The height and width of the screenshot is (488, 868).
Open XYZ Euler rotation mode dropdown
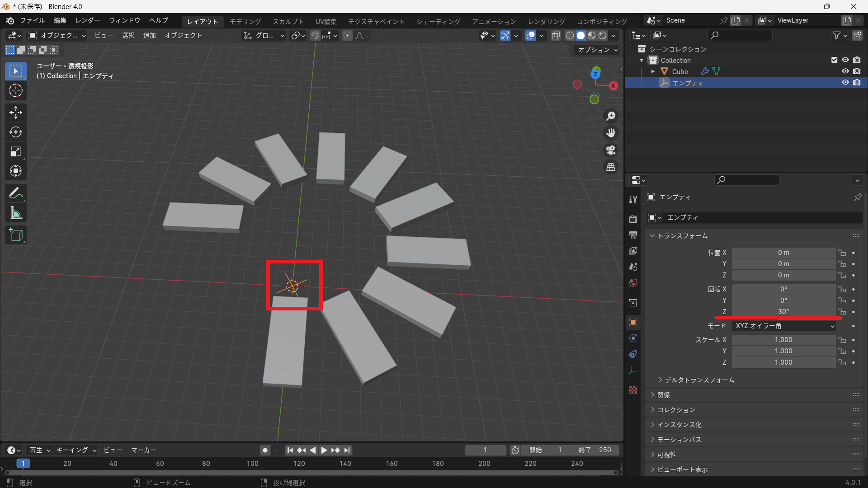pyautogui.click(x=784, y=326)
